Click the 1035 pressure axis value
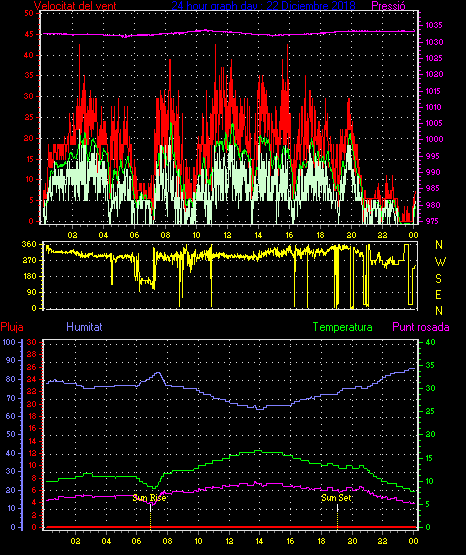This screenshot has height=555, width=466. click(434, 25)
